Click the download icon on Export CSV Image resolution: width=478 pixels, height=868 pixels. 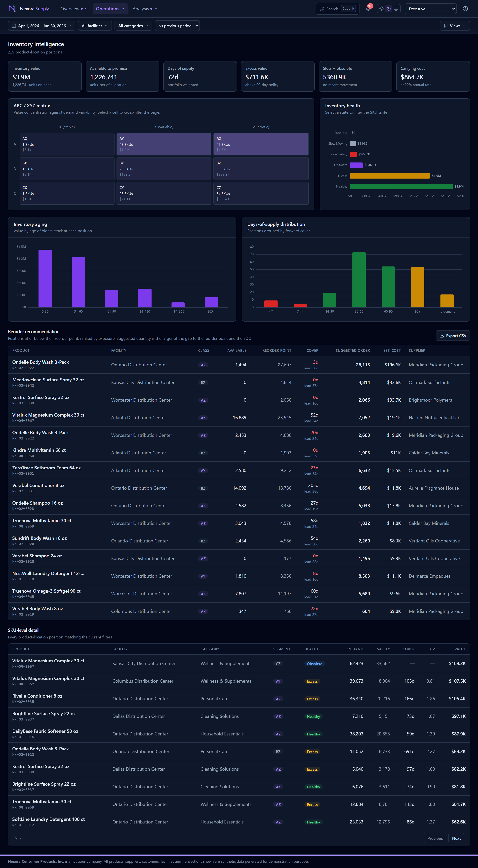(x=442, y=336)
